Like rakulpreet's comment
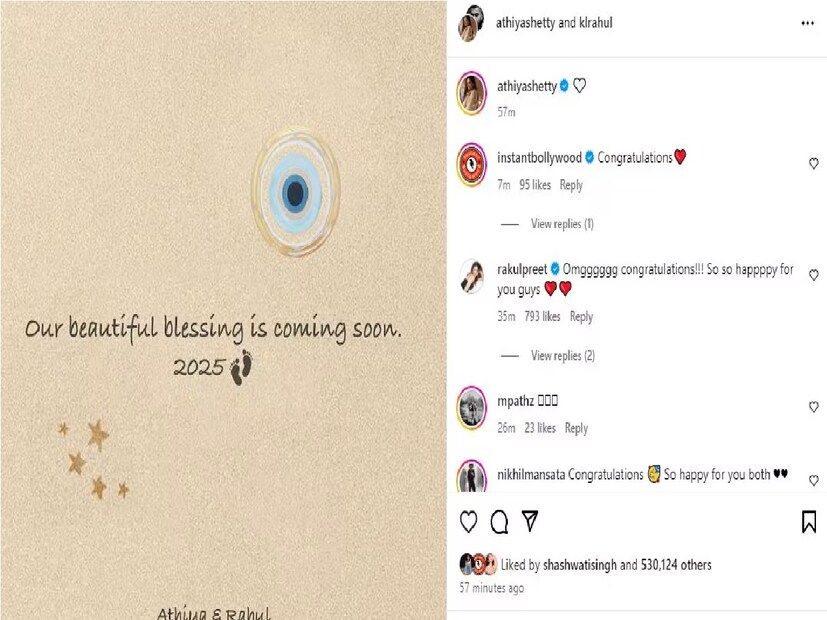 pyautogui.click(x=814, y=275)
